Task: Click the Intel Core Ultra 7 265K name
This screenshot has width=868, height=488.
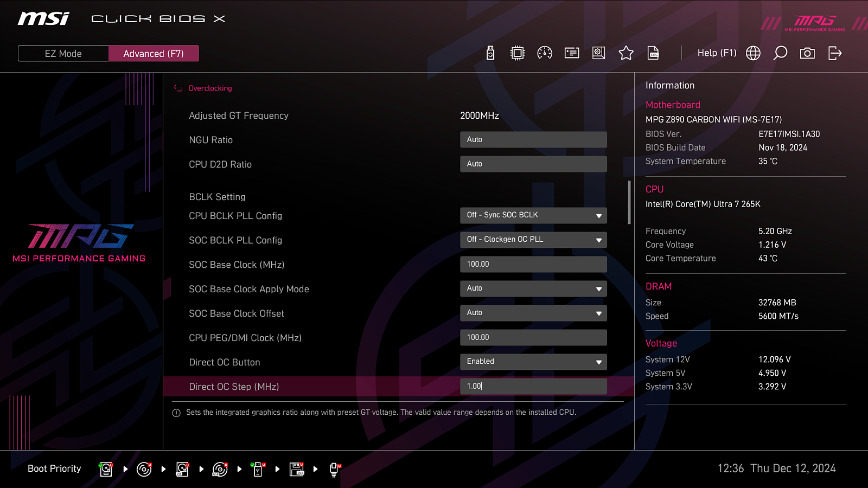Action: tap(703, 204)
